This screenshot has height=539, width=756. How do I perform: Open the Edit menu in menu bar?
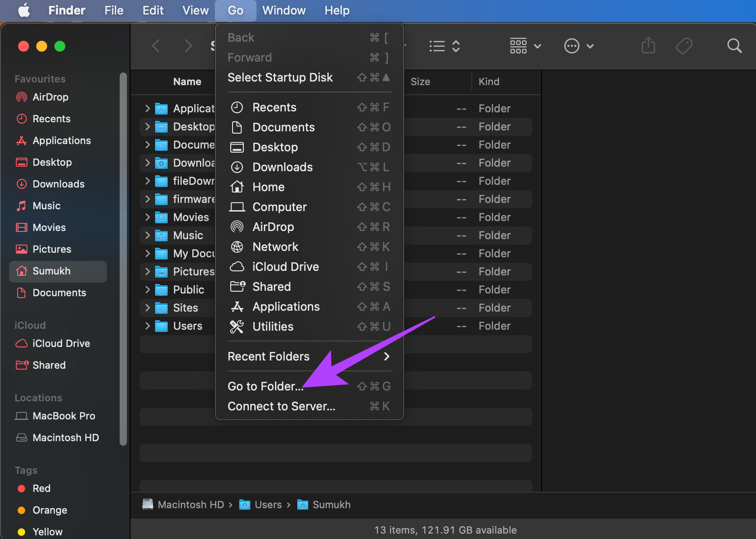[x=153, y=10]
